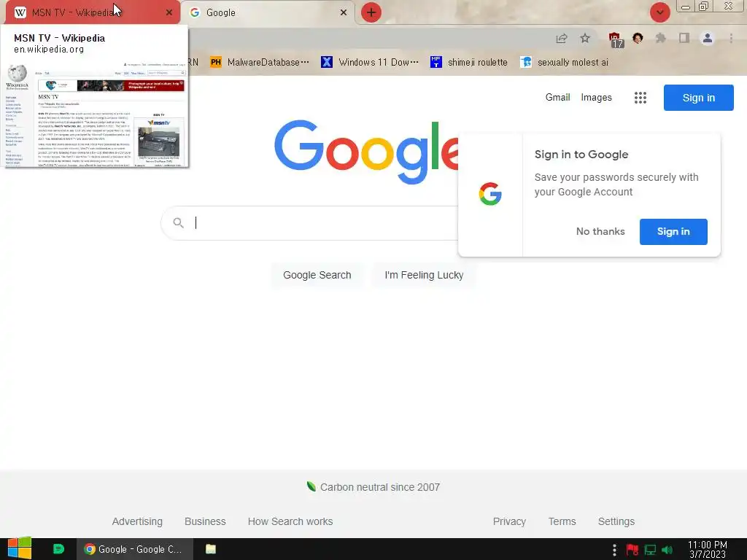Viewport: 747px width, 560px height.
Task: Click the volume speaker tray icon
Action: 667,550
